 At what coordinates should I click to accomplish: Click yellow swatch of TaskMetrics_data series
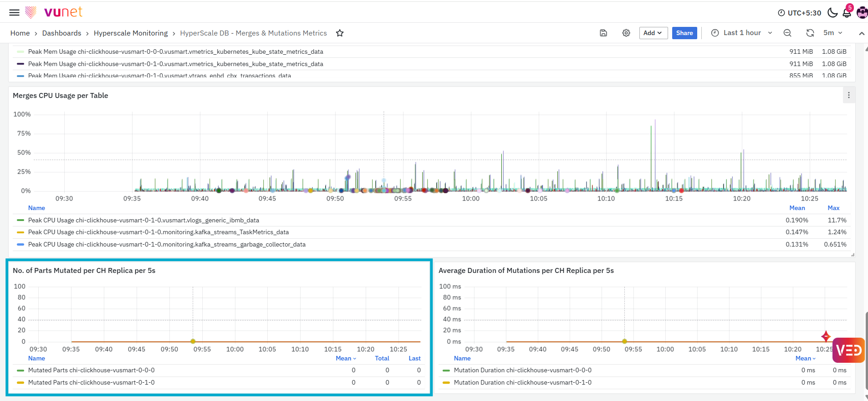(20, 232)
